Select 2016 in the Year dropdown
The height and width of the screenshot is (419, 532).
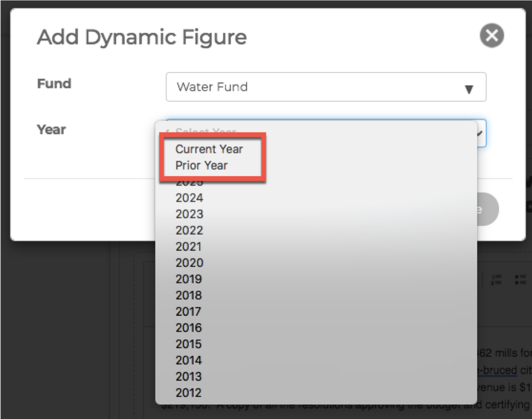click(188, 328)
